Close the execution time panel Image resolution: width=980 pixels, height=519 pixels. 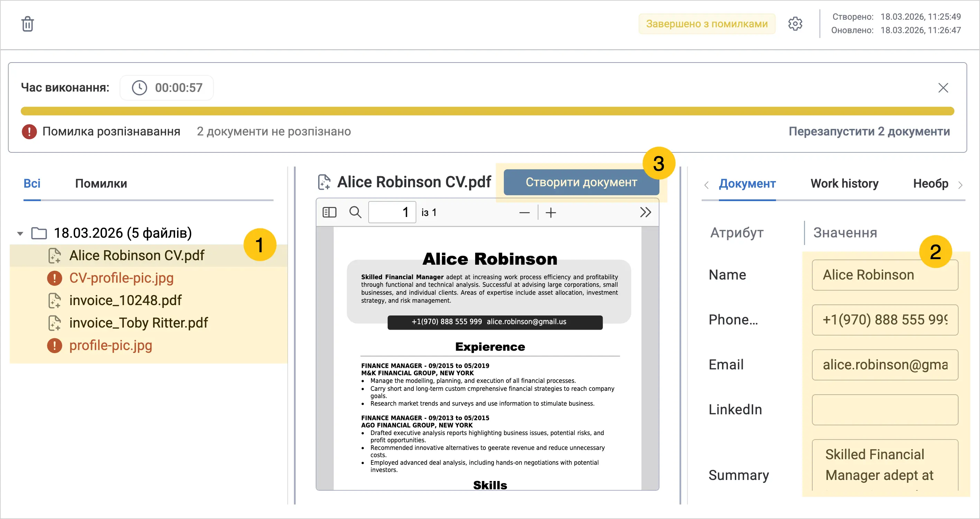(x=943, y=88)
